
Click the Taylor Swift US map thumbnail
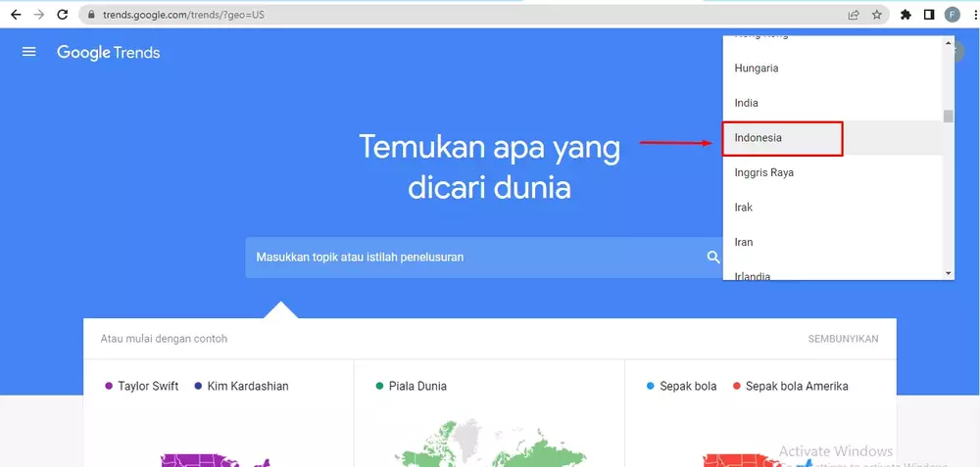point(216,461)
